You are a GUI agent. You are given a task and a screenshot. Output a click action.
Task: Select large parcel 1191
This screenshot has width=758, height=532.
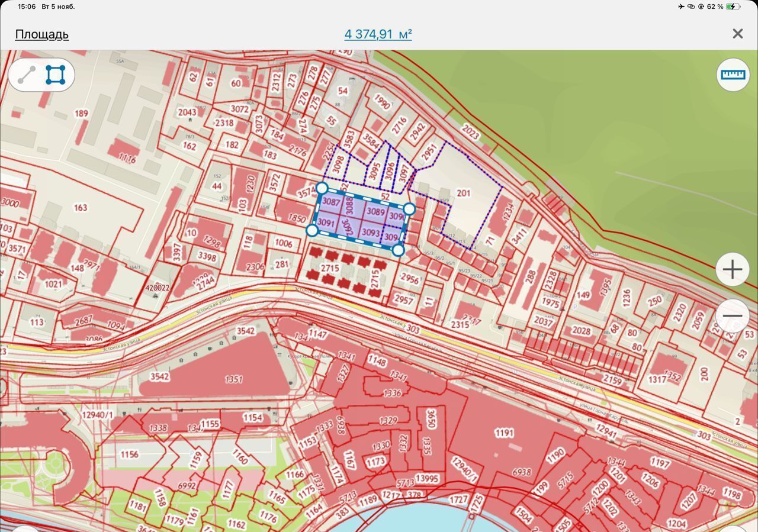coord(505,433)
